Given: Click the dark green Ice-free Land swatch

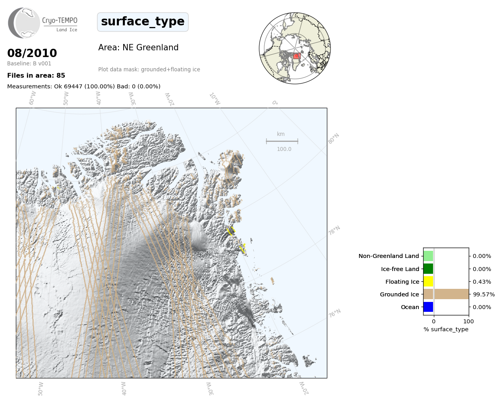Looking at the screenshot, I should (x=428, y=269).
